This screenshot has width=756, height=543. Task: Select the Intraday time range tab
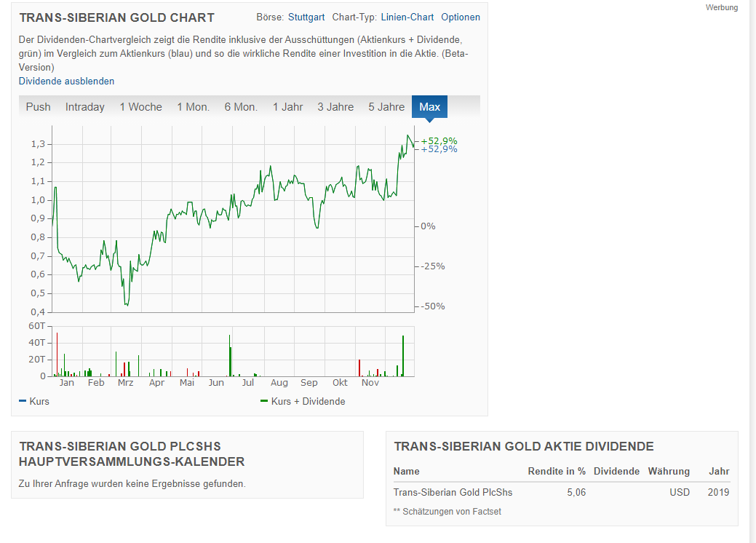point(85,107)
